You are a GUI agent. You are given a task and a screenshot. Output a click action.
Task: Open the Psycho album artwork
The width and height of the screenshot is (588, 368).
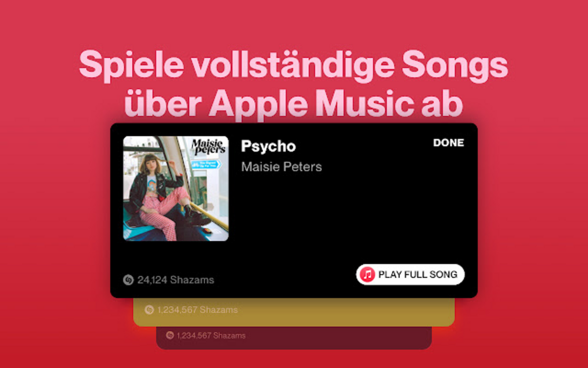pos(176,188)
